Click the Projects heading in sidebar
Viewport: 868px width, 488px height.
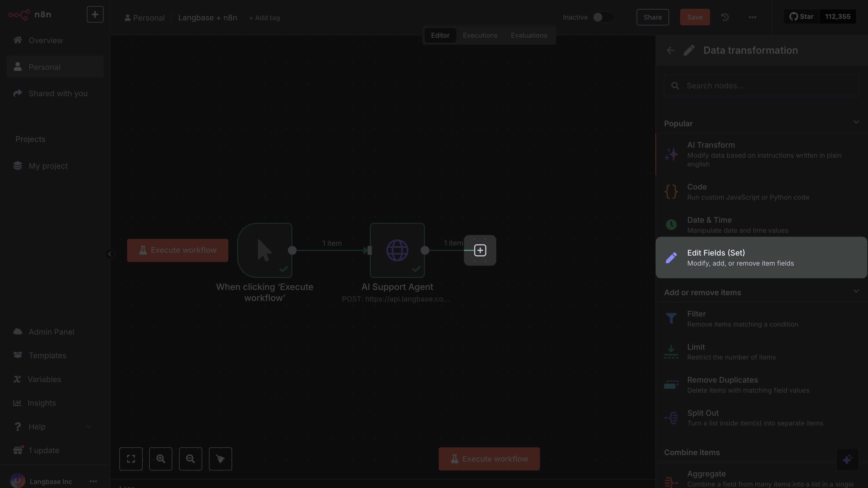[30, 139]
